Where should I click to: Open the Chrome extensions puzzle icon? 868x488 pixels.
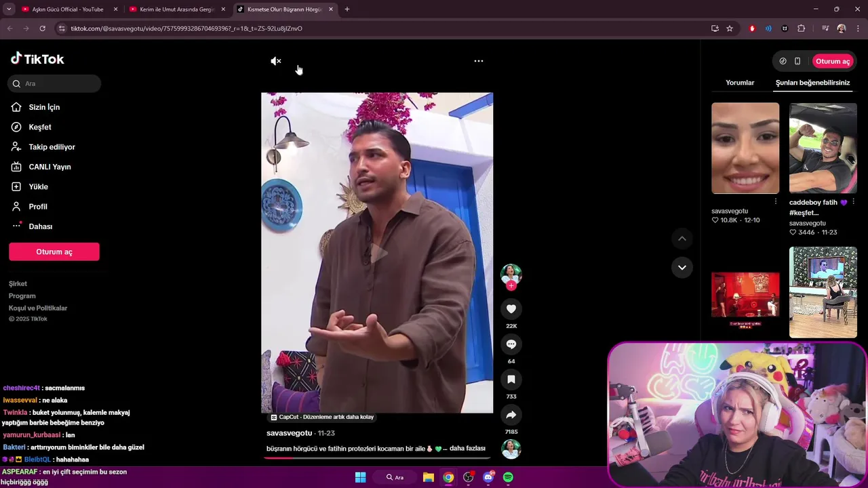click(802, 28)
